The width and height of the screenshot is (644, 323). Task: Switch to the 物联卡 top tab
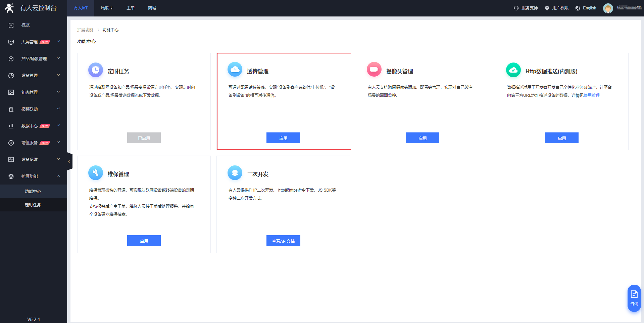point(107,8)
